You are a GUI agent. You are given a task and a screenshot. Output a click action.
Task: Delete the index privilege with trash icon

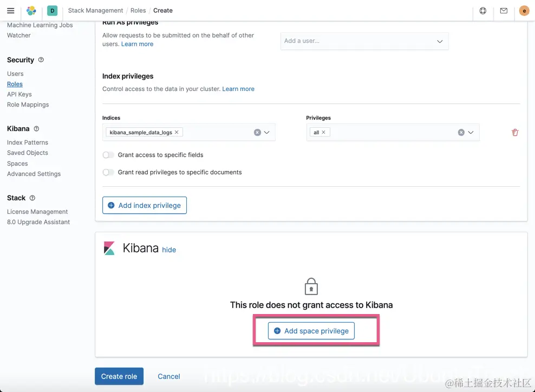tap(515, 132)
